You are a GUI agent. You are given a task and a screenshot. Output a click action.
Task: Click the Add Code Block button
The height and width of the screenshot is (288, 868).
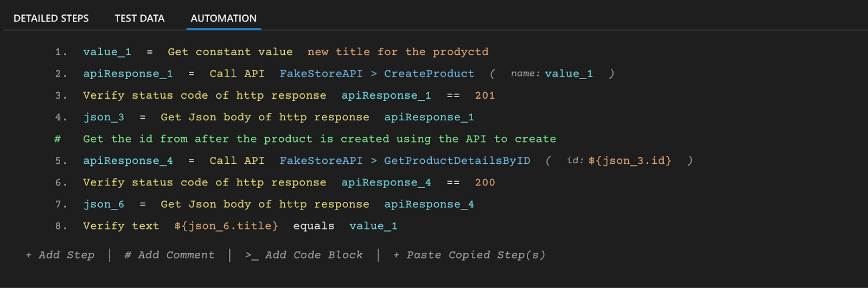click(304, 255)
